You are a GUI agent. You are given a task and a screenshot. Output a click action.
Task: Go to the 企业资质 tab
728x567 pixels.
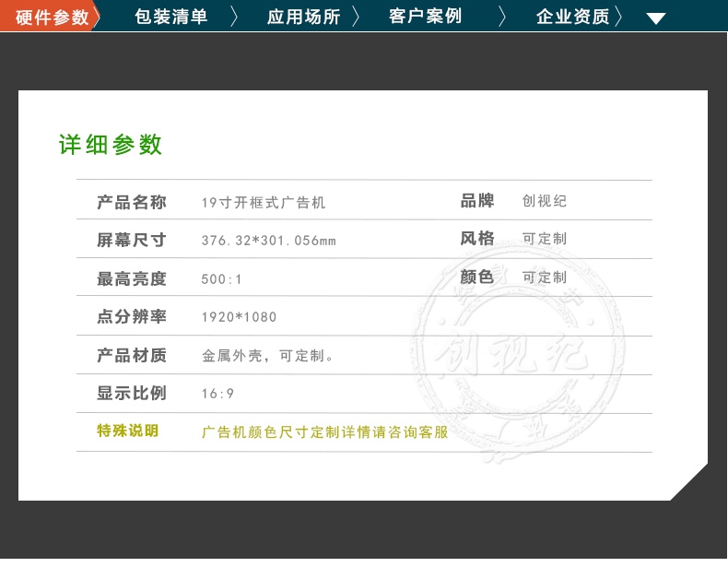click(x=572, y=17)
